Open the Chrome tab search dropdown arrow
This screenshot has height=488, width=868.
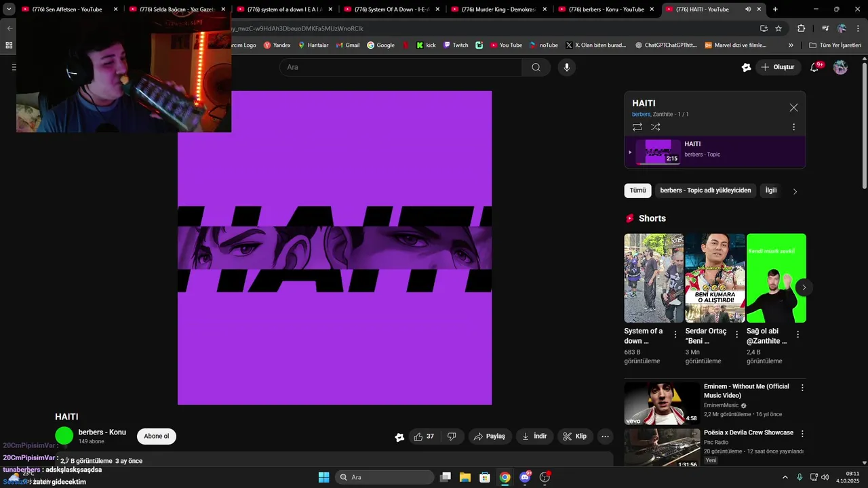coord(9,9)
